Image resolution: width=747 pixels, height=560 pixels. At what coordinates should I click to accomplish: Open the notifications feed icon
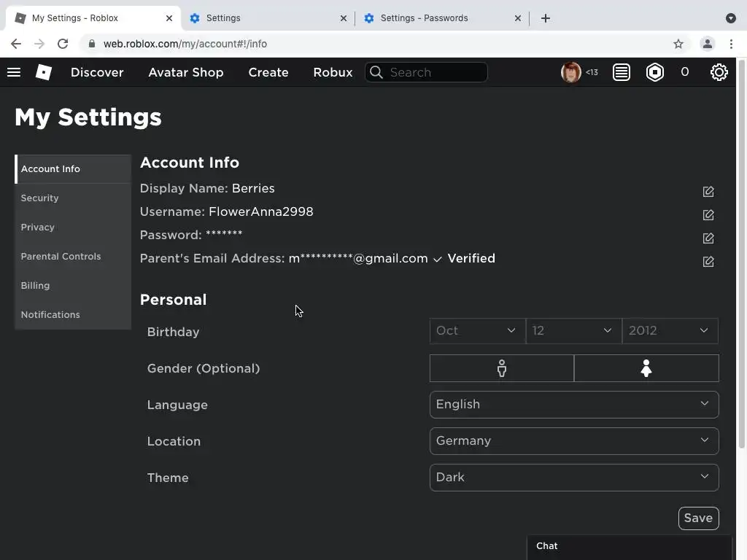622,72
